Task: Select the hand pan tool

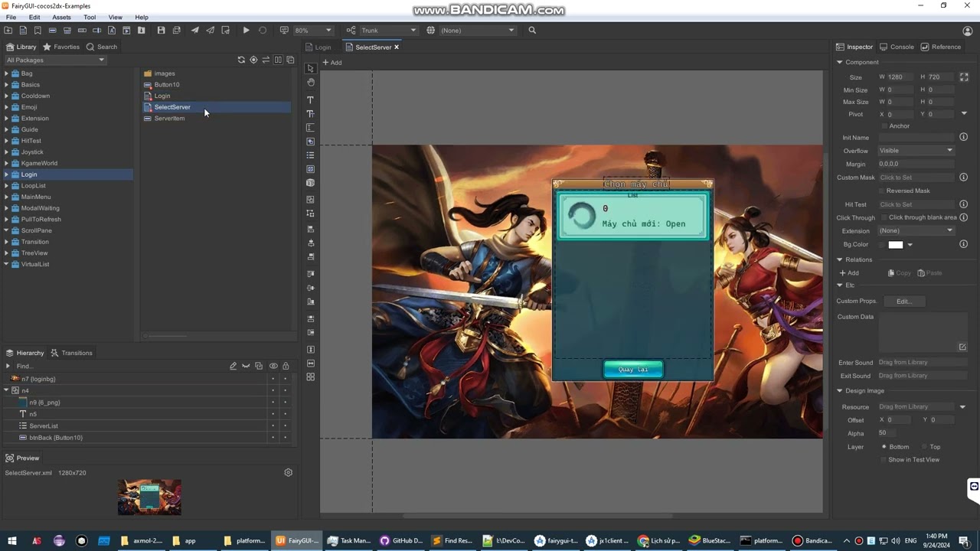Action: point(310,83)
